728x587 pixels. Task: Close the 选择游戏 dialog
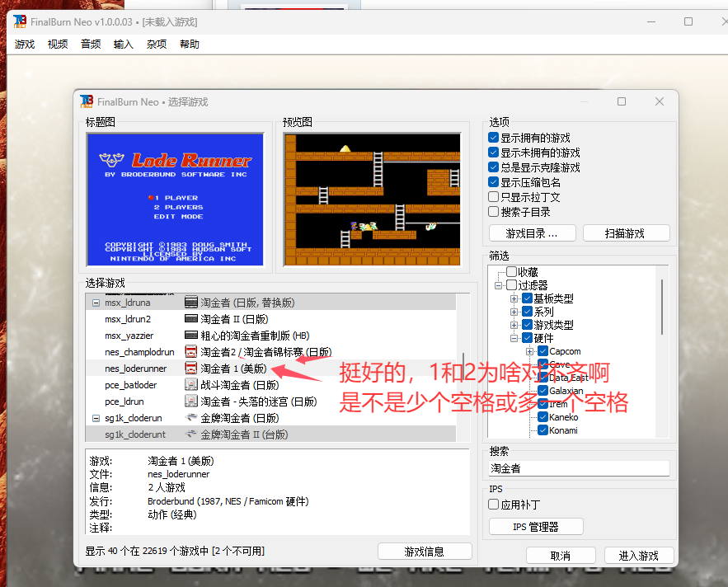click(660, 101)
